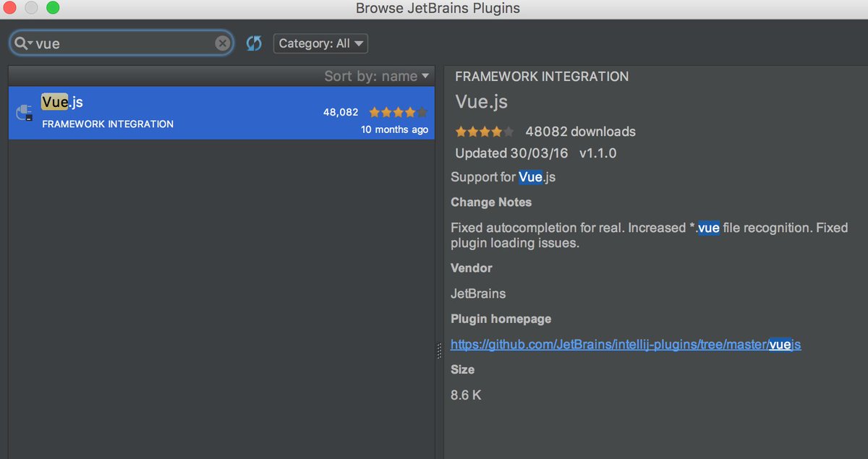868x459 pixels.
Task: Click the Vue.js plugin plug icon
Action: (24, 113)
